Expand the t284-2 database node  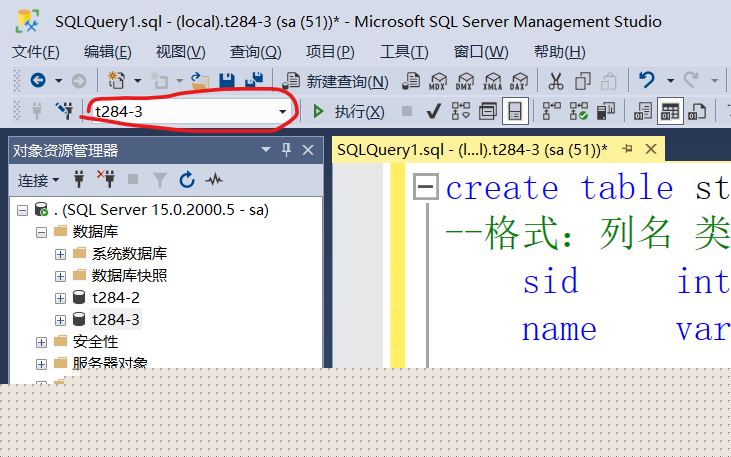click(x=60, y=298)
